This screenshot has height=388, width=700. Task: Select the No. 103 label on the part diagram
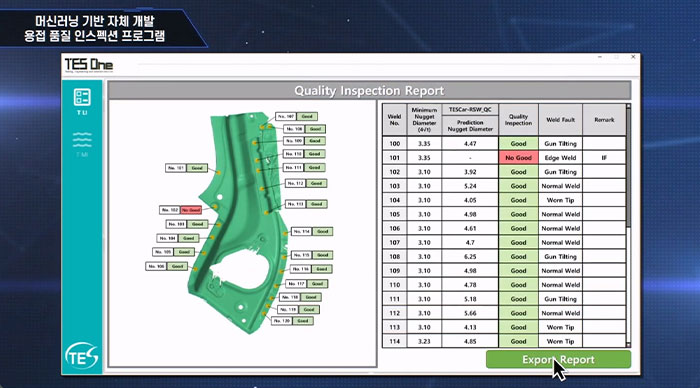pyautogui.click(x=188, y=224)
